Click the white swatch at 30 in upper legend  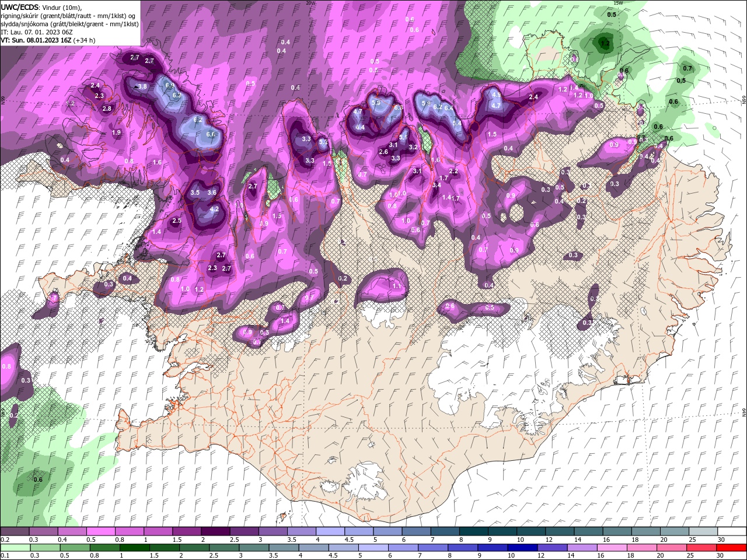coord(732,531)
